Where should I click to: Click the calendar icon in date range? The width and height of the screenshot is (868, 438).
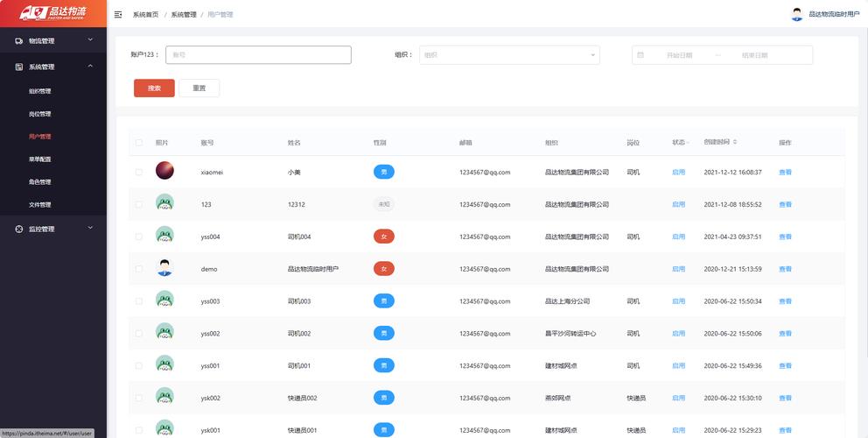pos(640,55)
